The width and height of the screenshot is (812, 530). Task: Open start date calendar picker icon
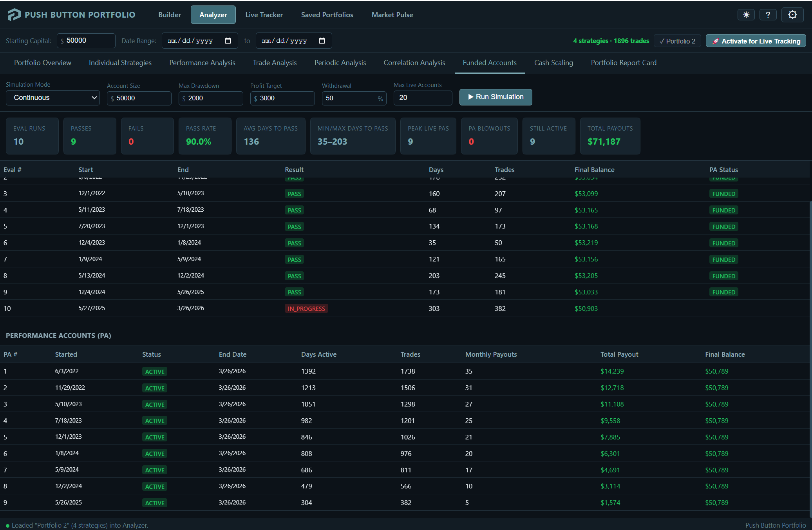pos(228,41)
